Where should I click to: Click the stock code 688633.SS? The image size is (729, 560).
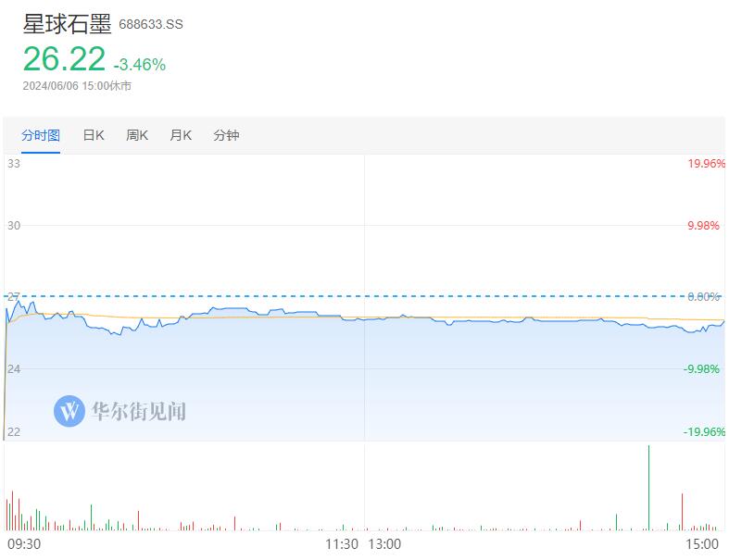tap(151, 25)
